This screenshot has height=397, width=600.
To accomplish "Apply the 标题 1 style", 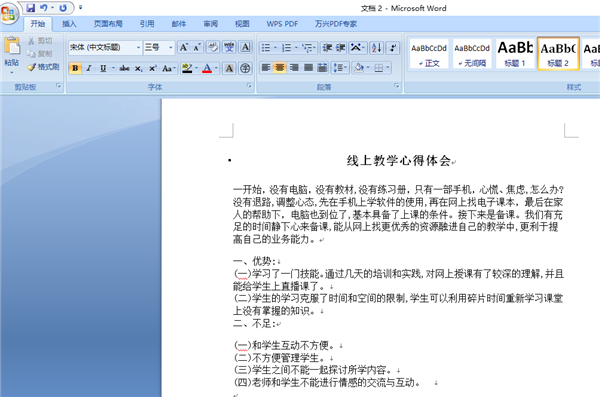I will click(x=515, y=54).
